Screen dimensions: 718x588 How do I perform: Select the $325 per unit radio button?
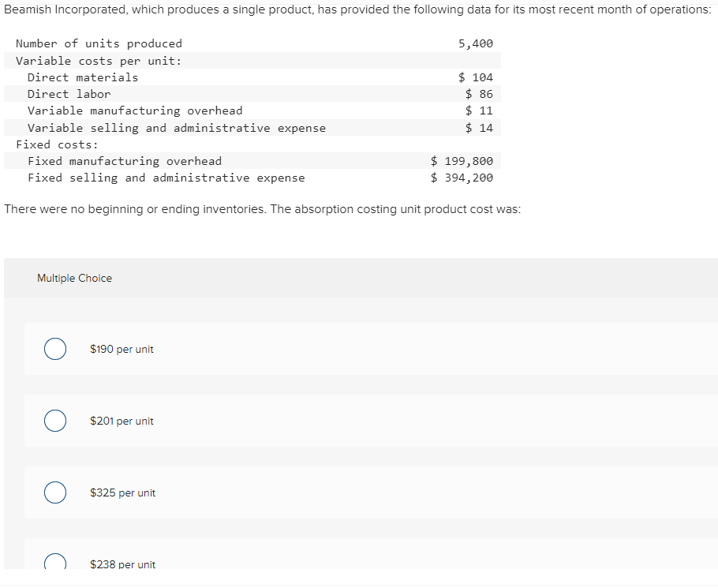click(54, 492)
